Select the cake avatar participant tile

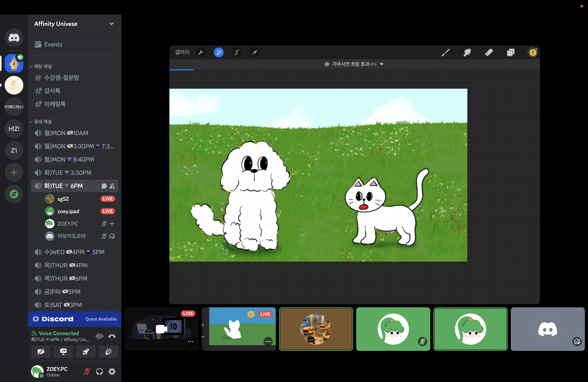[x=316, y=329]
